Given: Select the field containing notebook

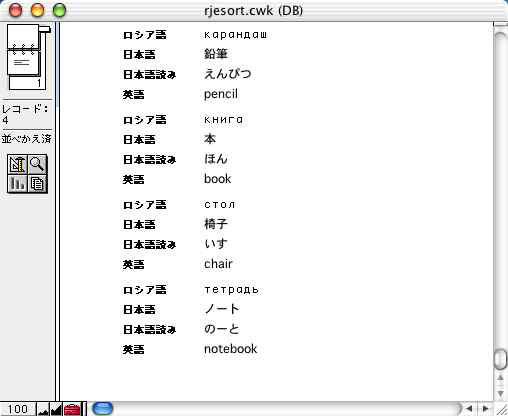Looking at the screenshot, I should 230,349.
